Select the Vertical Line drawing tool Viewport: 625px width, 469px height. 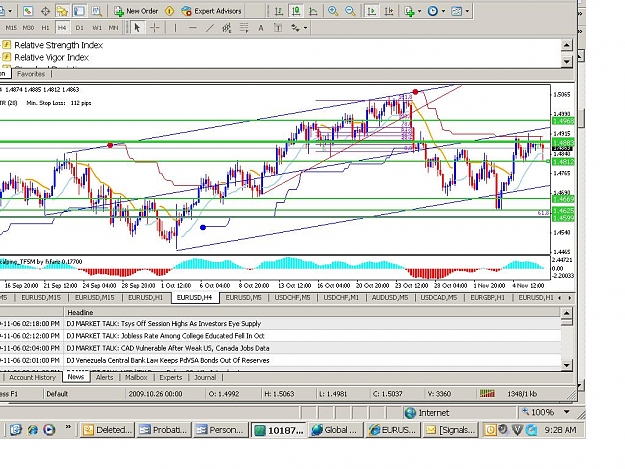click(175, 27)
